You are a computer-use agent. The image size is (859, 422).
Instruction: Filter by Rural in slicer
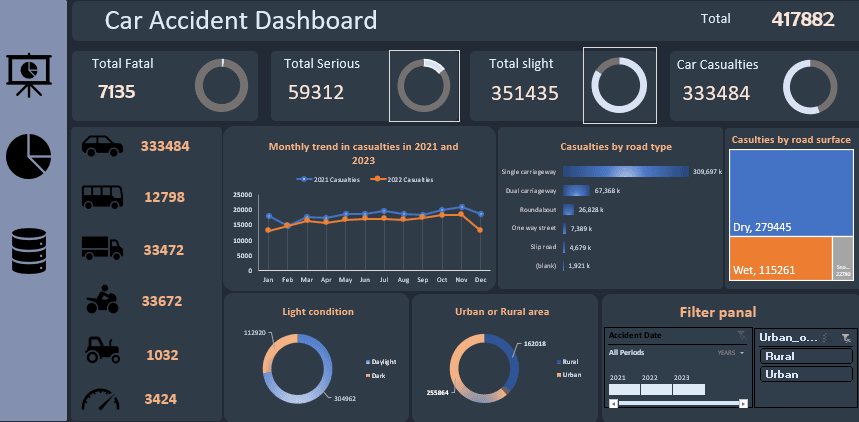806,356
